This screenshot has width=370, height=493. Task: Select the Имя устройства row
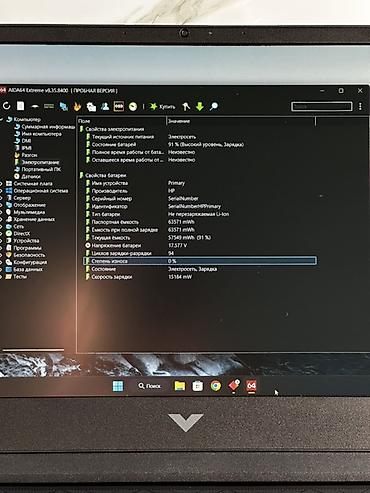tap(200, 183)
